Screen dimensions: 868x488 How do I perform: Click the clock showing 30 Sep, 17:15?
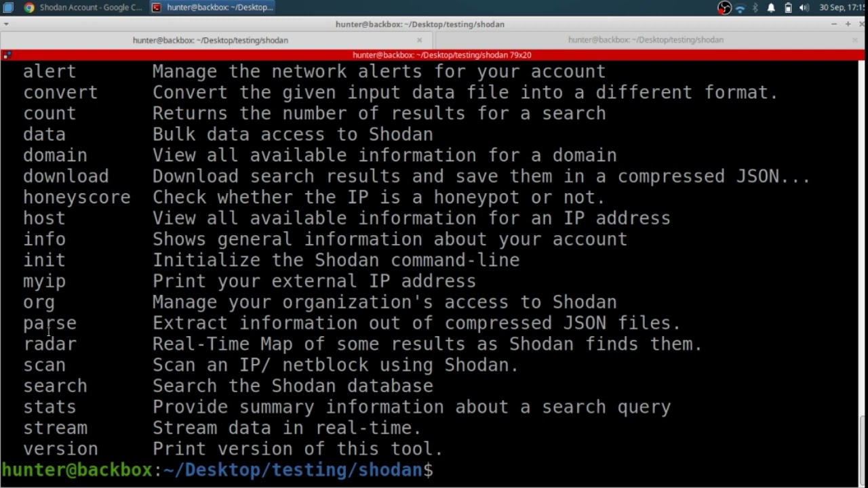pyautogui.click(x=842, y=8)
